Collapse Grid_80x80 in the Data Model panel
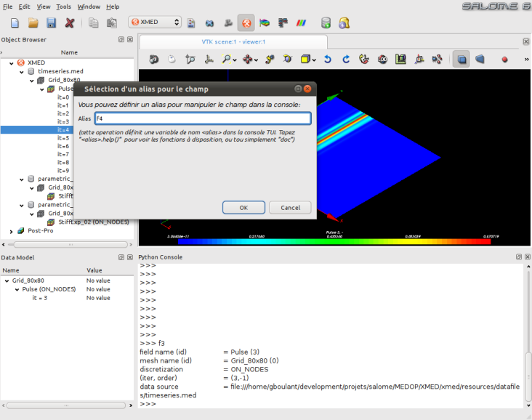The height and width of the screenshot is (420, 532). click(x=7, y=281)
